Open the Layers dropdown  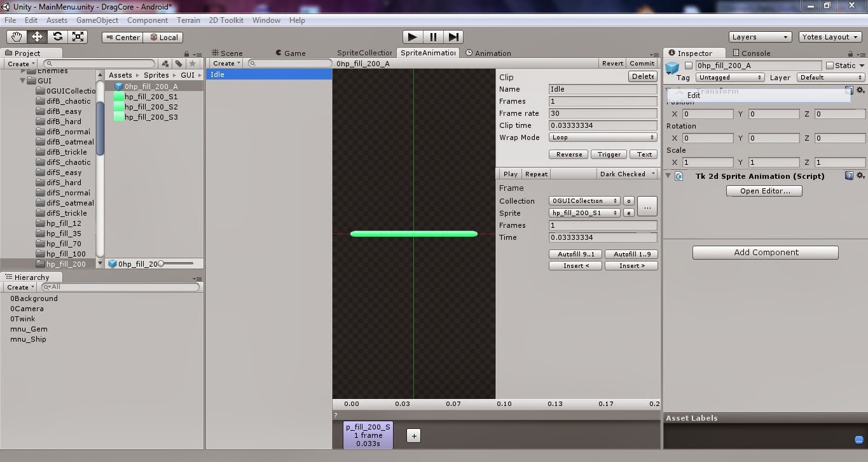(760, 37)
